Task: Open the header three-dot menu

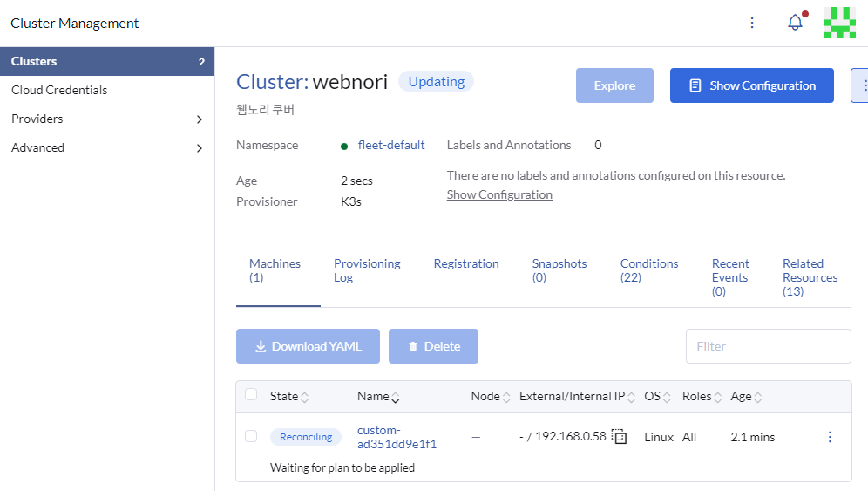Action: tap(752, 23)
